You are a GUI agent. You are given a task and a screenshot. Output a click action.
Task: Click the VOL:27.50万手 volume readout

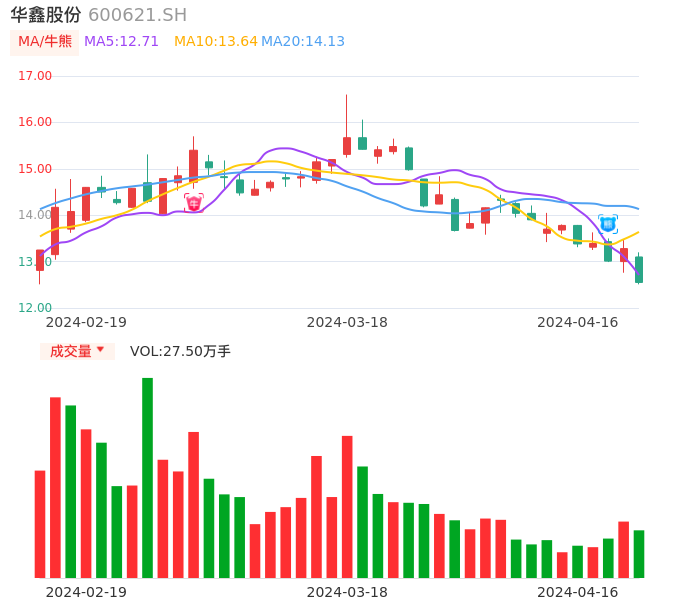(180, 351)
